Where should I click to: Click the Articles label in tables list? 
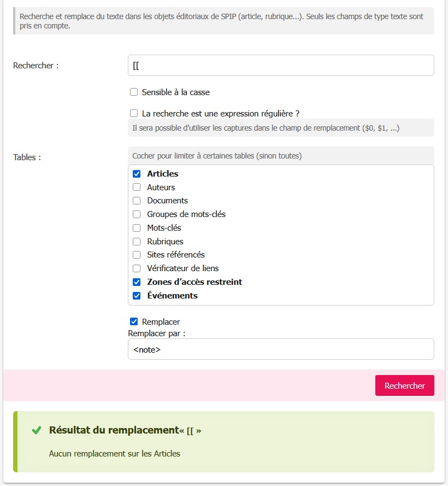pos(163,174)
